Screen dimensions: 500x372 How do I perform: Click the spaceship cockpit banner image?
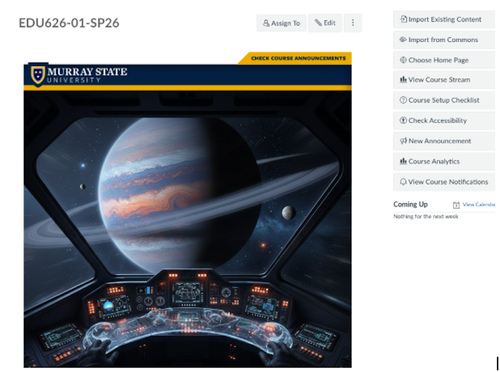tap(187, 229)
